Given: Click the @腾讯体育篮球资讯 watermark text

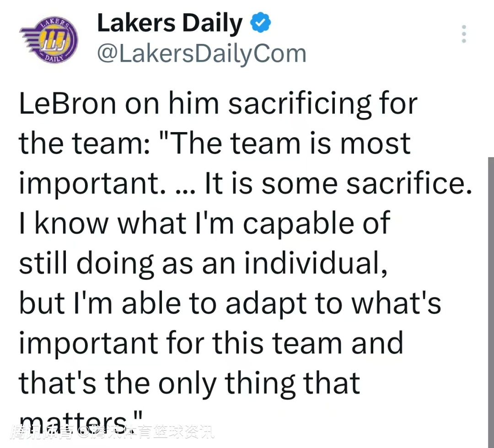Looking at the screenshot, I should pos(145,432).
